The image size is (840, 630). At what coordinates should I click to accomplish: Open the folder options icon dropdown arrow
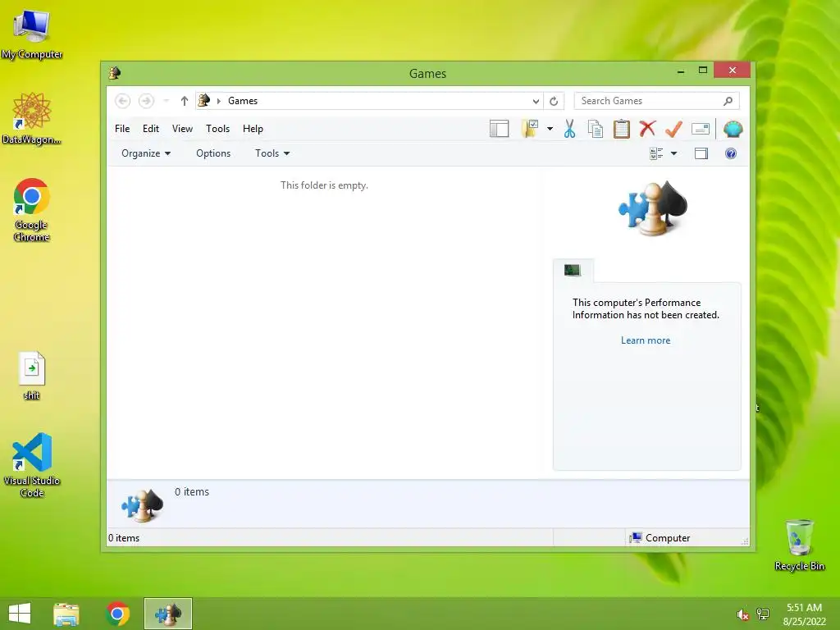point(550,129)
